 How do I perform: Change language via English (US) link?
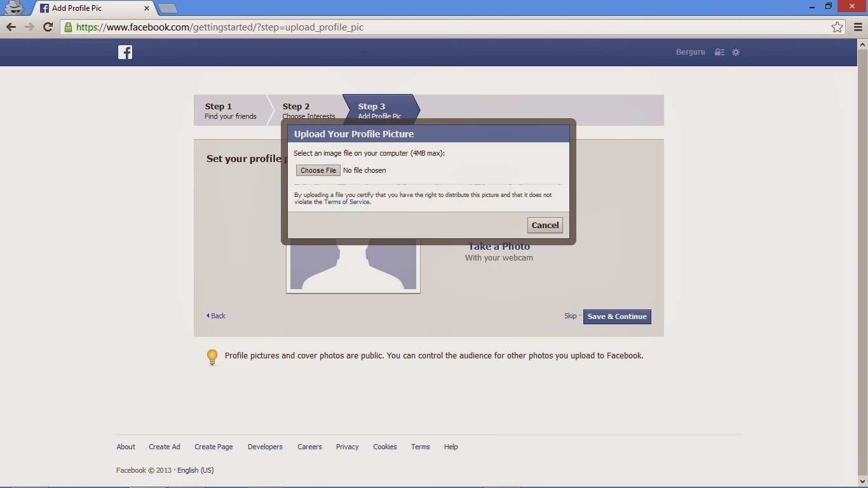[x=196, y=470]
